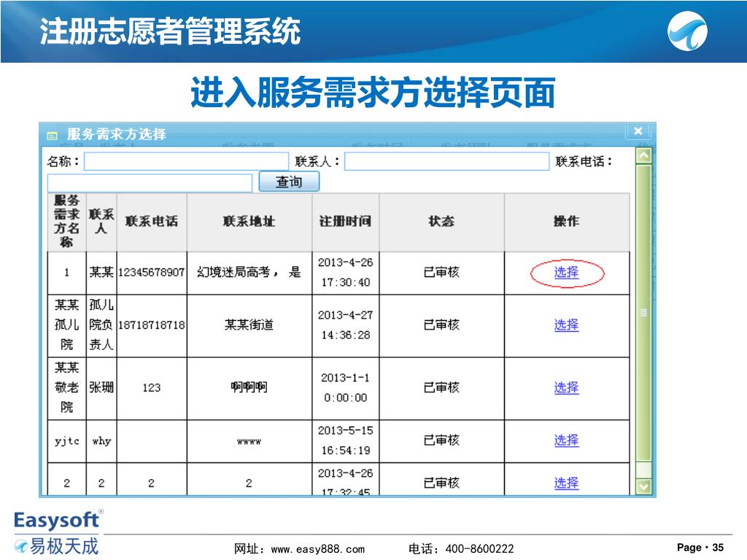The width and height of the screenshot is (747, 560).
Task: Click the dialog title window icon
Action: [x=52, y=136]
